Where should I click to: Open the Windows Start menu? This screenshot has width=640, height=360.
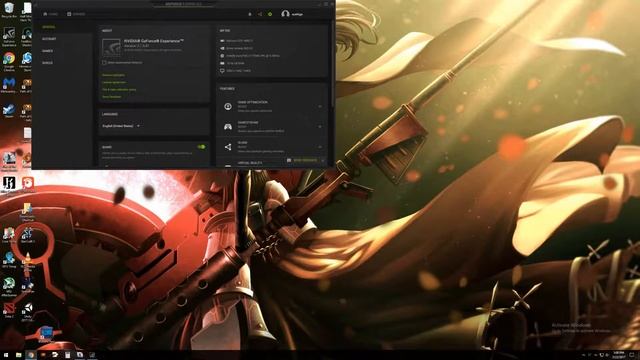[x=6, y=355]
